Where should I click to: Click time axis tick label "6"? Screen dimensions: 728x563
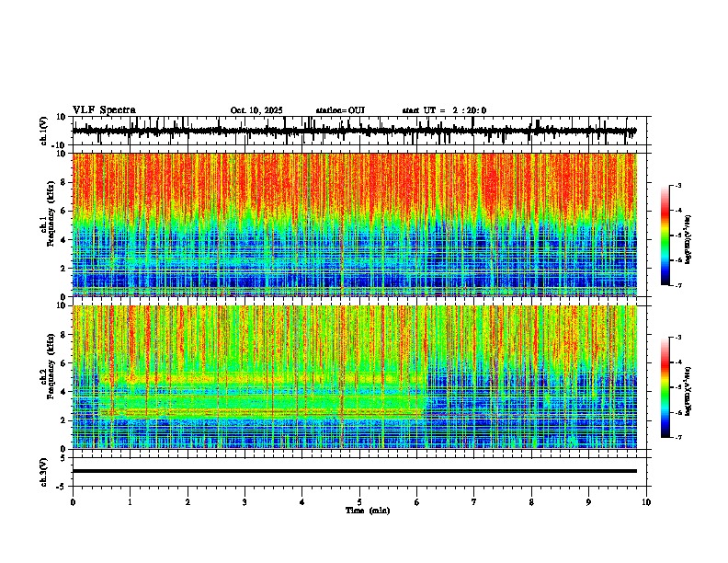tap(416, 502)
